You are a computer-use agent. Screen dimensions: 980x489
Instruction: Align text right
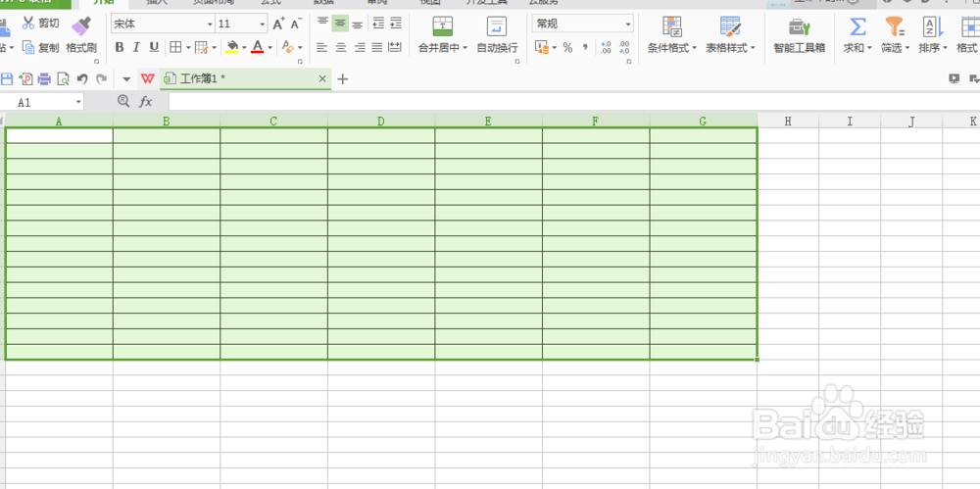coord(358,47)
